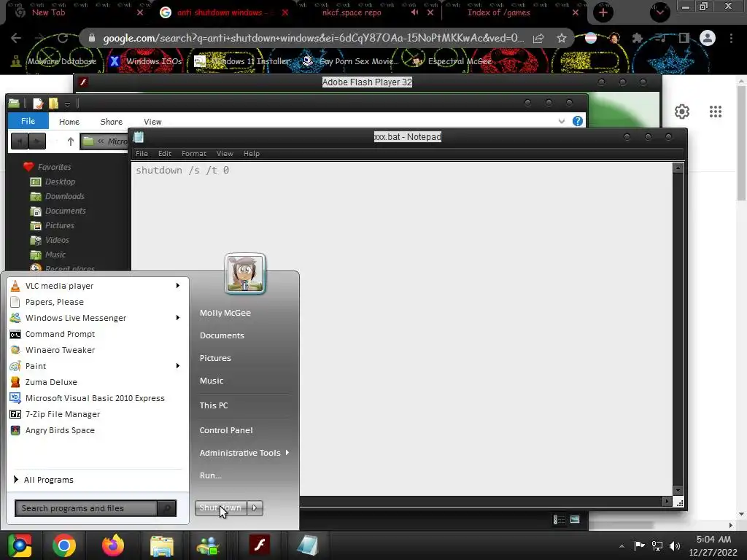Open Documents from Start menu right pane
747x560 pixels.
[222, 335]
